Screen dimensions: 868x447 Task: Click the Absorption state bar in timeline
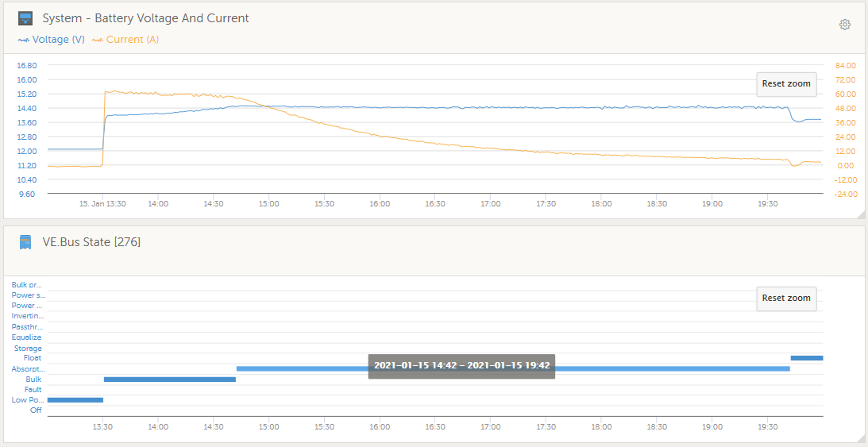512,368
